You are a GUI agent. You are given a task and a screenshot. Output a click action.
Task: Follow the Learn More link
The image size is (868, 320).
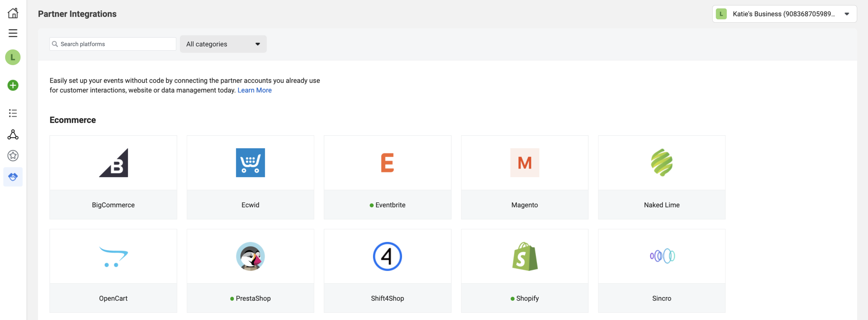tap(254, 90)
